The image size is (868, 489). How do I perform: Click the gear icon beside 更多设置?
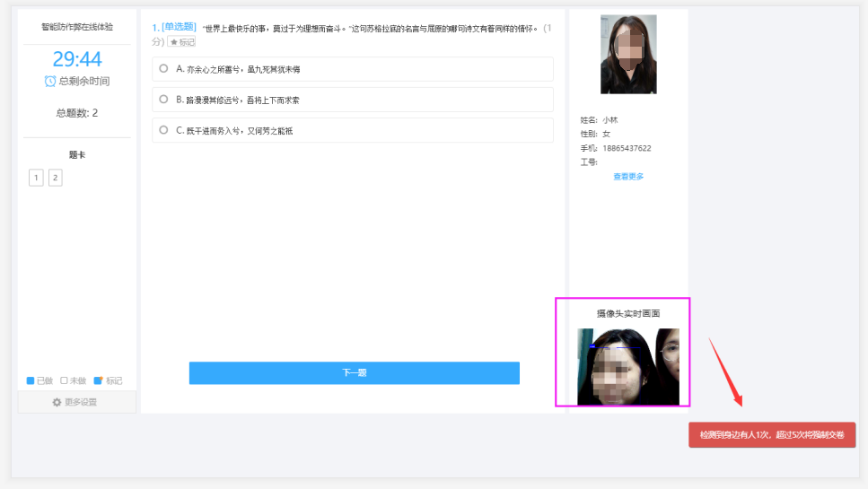point(57,402)
